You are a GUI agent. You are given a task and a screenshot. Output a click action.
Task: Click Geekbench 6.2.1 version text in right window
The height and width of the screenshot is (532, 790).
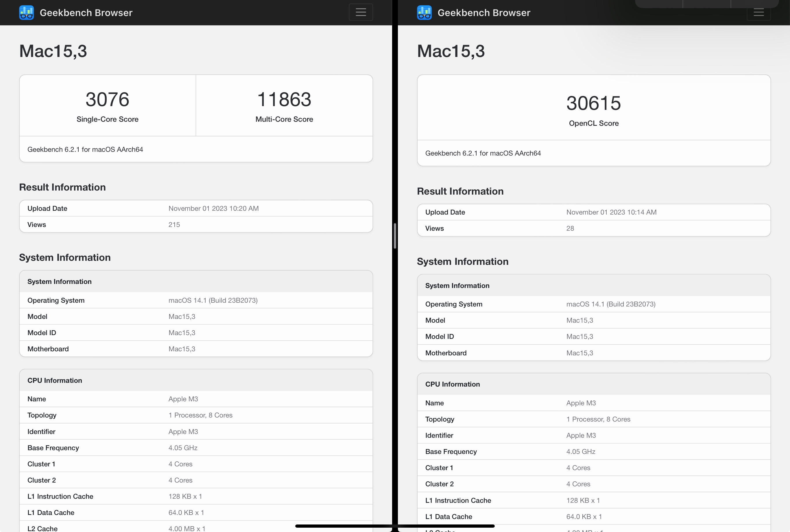[x=483, y=153]
